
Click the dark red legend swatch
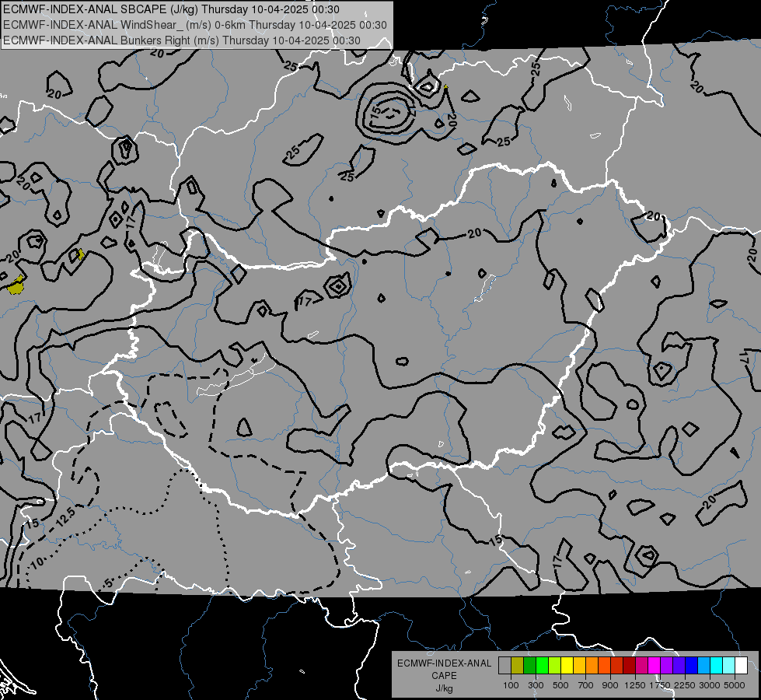(629, 666)
